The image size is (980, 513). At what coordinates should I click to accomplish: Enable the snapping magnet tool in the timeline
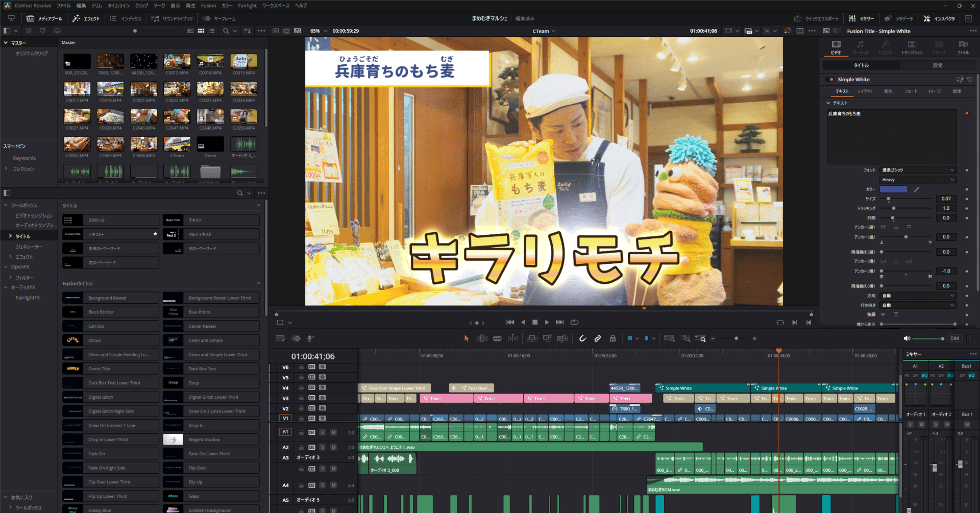pos(582,338)
